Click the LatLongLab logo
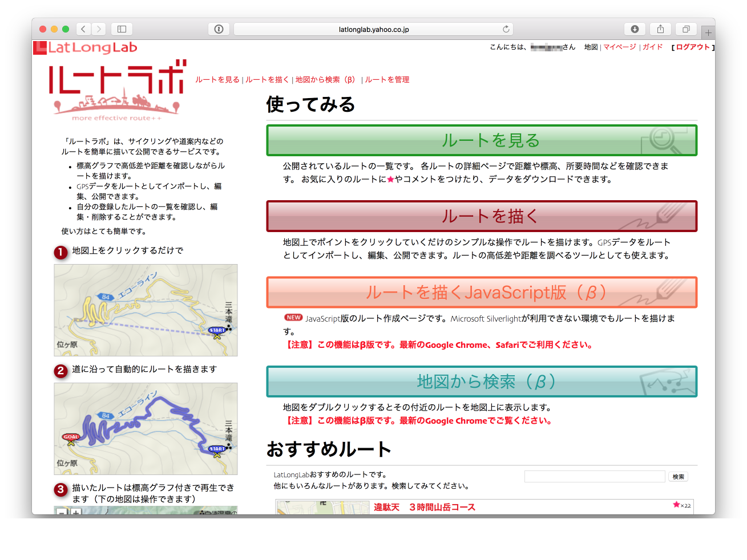The image size is (747, 560). tap(86, 47)
